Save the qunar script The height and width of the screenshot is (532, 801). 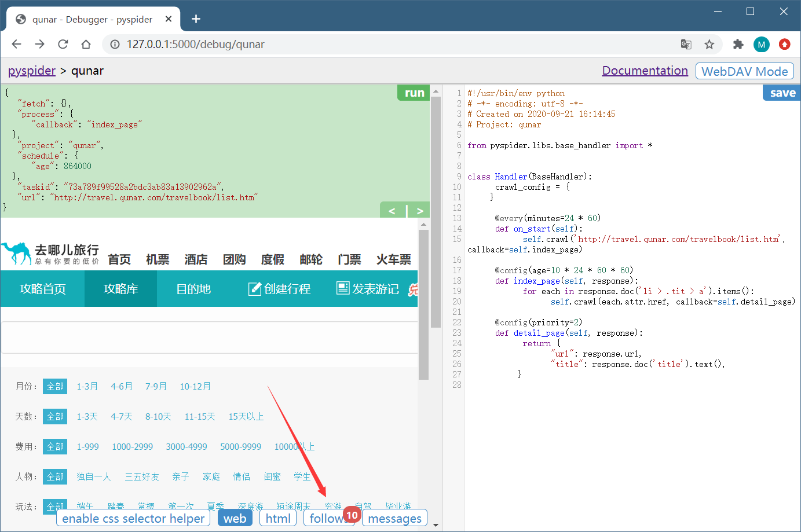[x=782, y=93]
